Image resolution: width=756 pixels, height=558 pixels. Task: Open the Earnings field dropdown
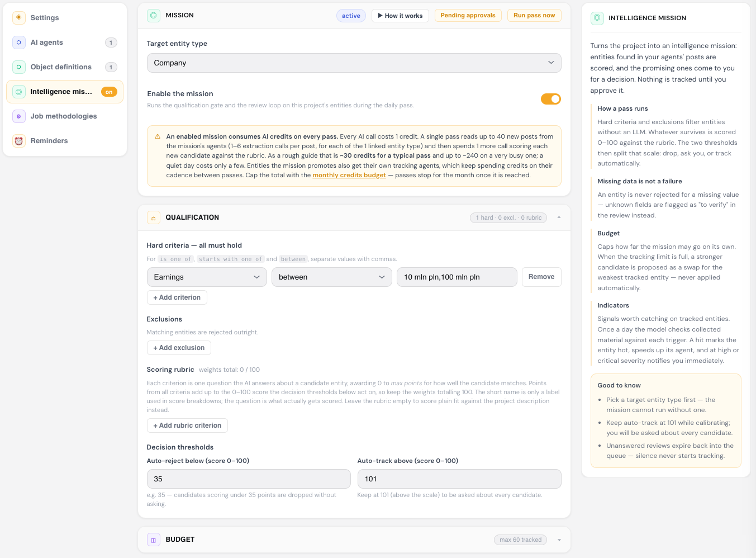tap(207, 277)
